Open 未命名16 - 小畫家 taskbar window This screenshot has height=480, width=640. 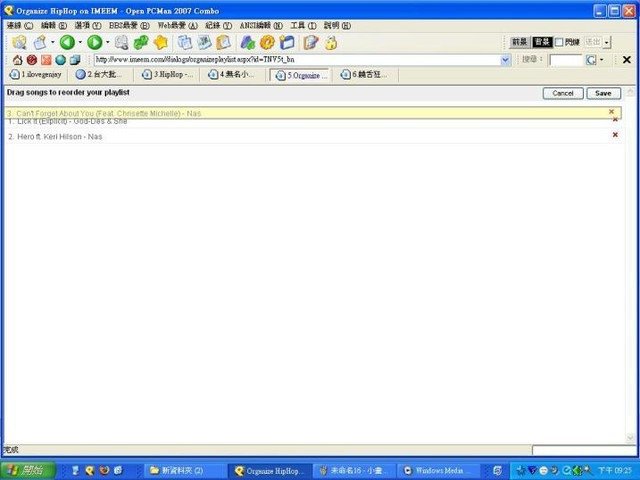click(354, 471)
